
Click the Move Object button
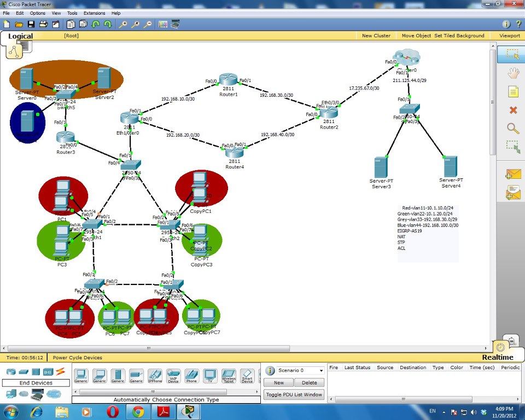click(x=416, y=36)
